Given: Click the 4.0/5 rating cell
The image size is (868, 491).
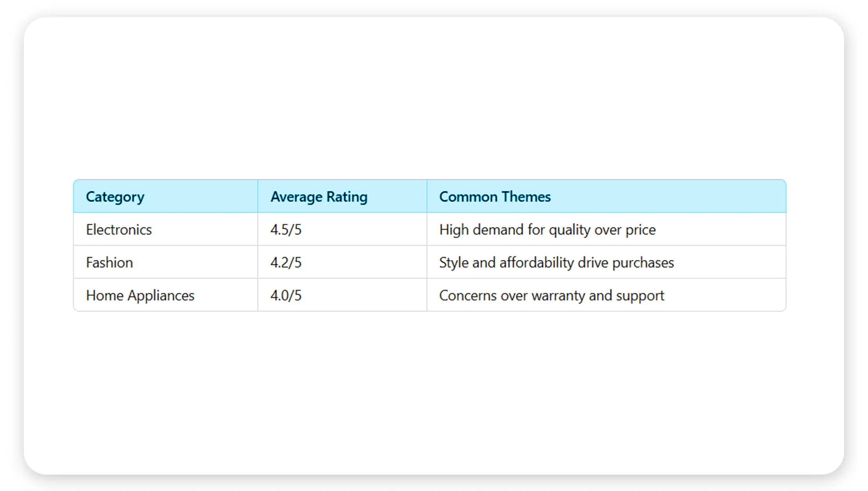Looking at the screenshot, I should click(342, 295).
